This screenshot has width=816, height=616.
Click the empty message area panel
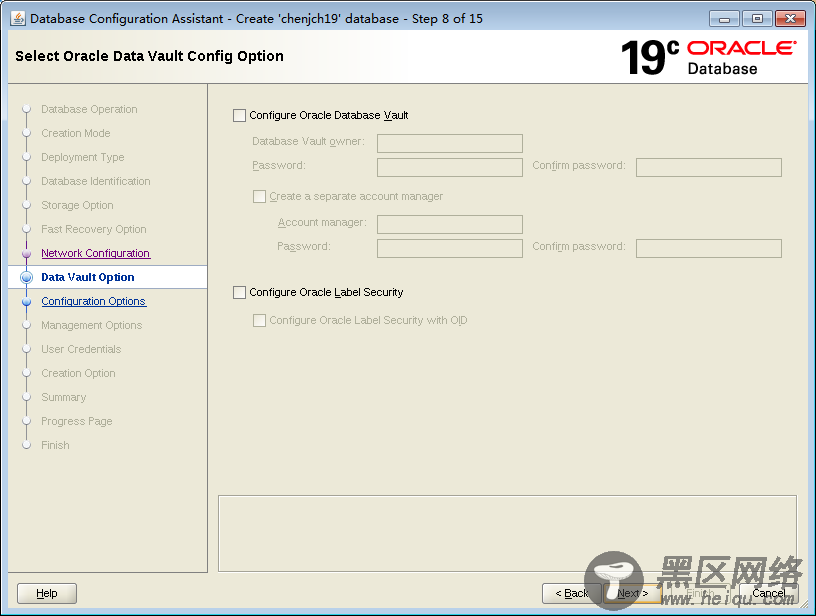click(507, 533)
